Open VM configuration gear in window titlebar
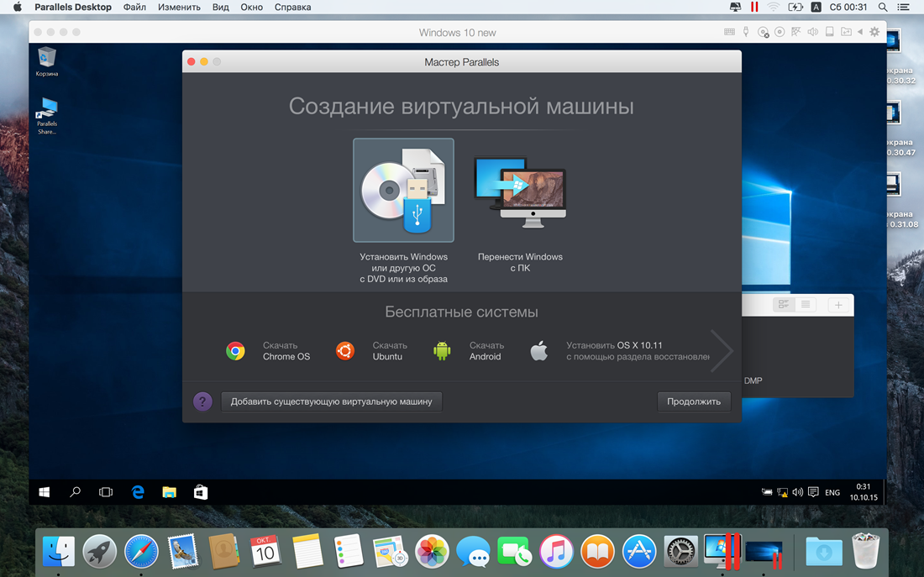The image size is (924, 577). (x=874, y=32)
